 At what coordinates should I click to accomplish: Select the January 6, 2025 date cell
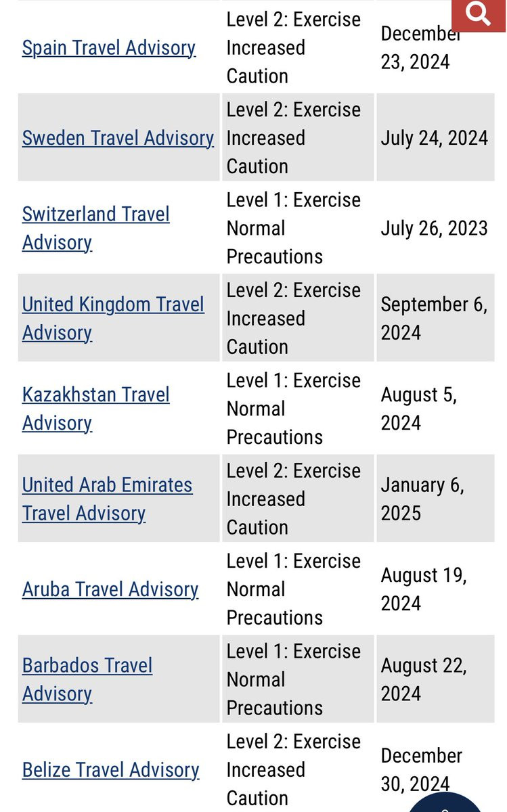click(442, 499)
